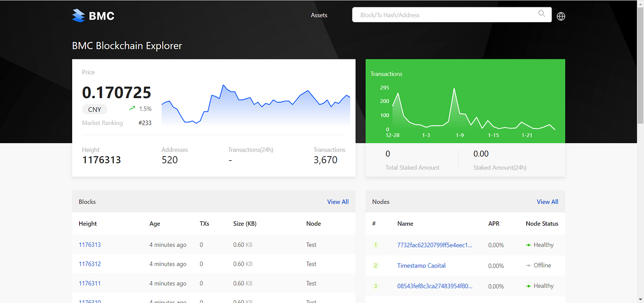Click the Staked Amount(24h) label

point(500,168)
